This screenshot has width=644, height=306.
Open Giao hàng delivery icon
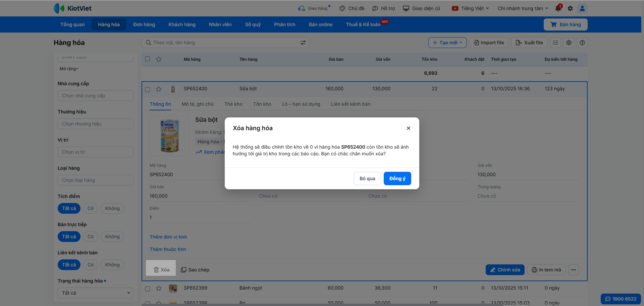(301, 8)
